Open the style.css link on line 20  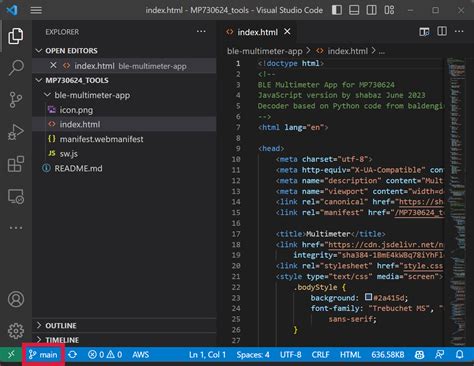click(x=423, y=266)
